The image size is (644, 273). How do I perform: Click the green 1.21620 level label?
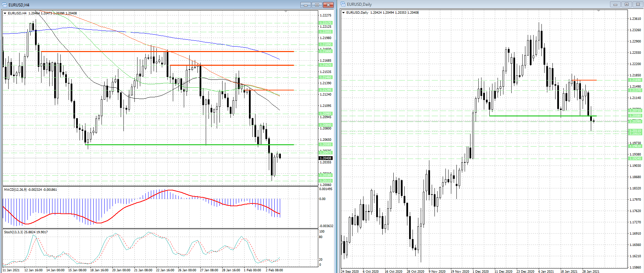coord(325,65)
